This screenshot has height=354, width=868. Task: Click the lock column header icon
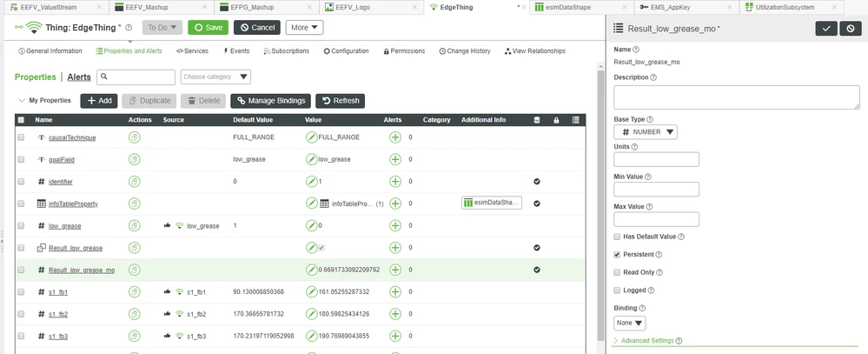tap(556, 120)
